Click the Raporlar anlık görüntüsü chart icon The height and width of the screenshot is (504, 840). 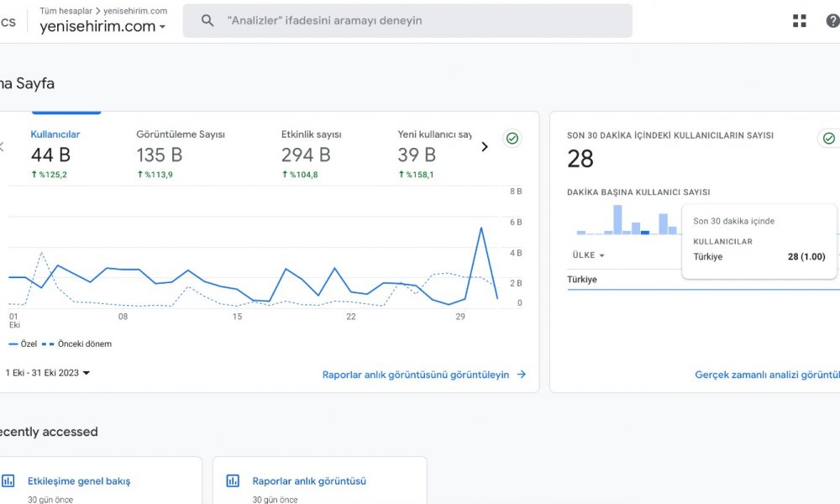coord(234,481)
